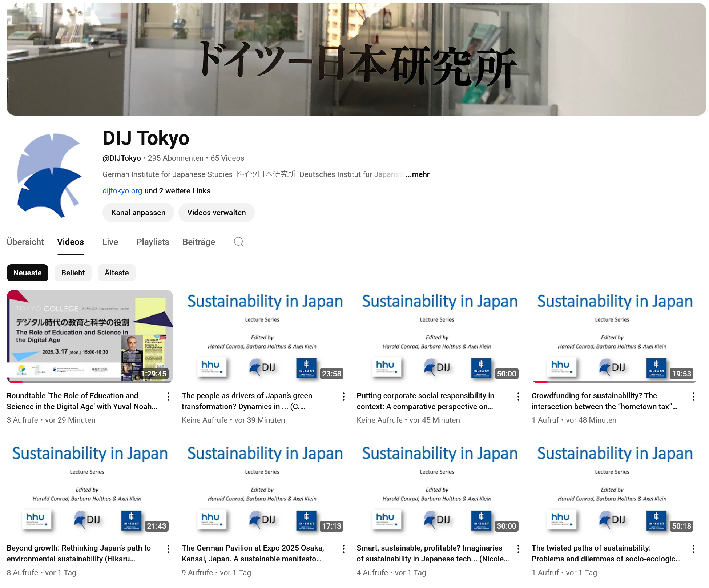Open 'und 2 weitere Links' list
Viewport: 709px width, 588px height.
coord(177,191)
